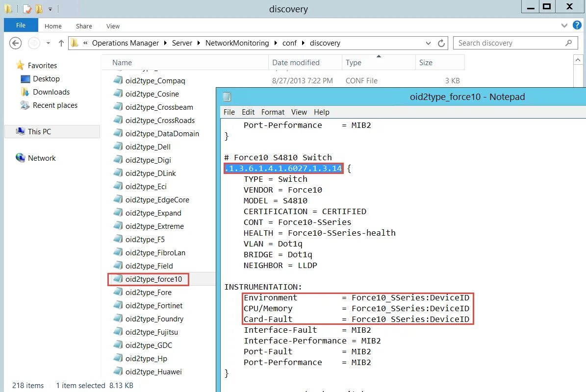Image resolution: width=586 pixels, height=392 pixels.
Task: Expand the ribbon with the chevron
Action: (x=564, y=25)
